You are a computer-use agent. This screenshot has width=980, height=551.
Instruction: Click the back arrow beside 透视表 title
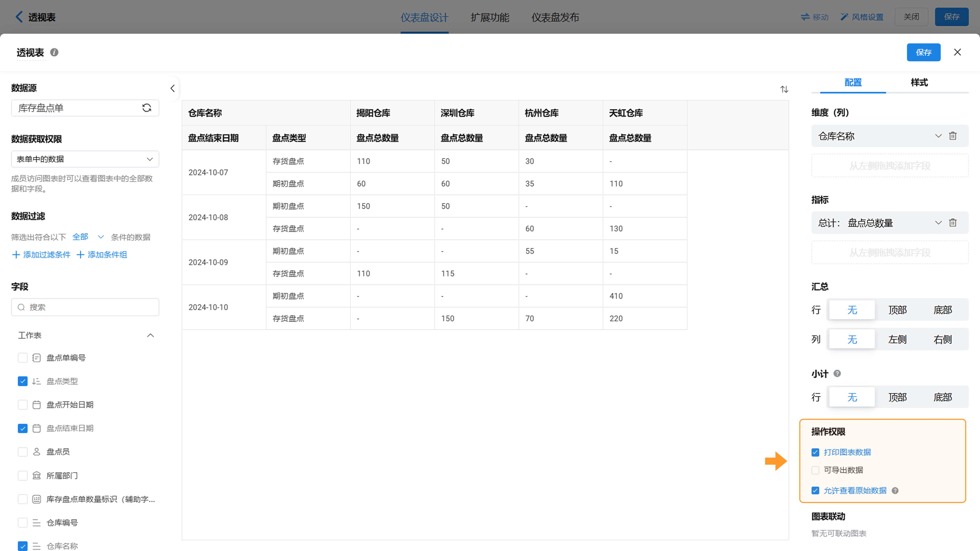click(19, 17)
